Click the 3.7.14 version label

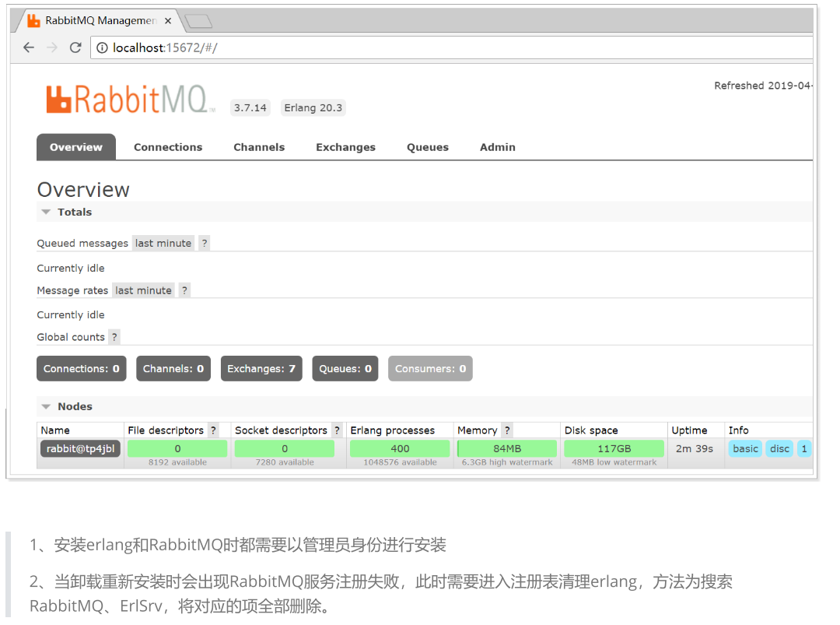coord(250,107)
